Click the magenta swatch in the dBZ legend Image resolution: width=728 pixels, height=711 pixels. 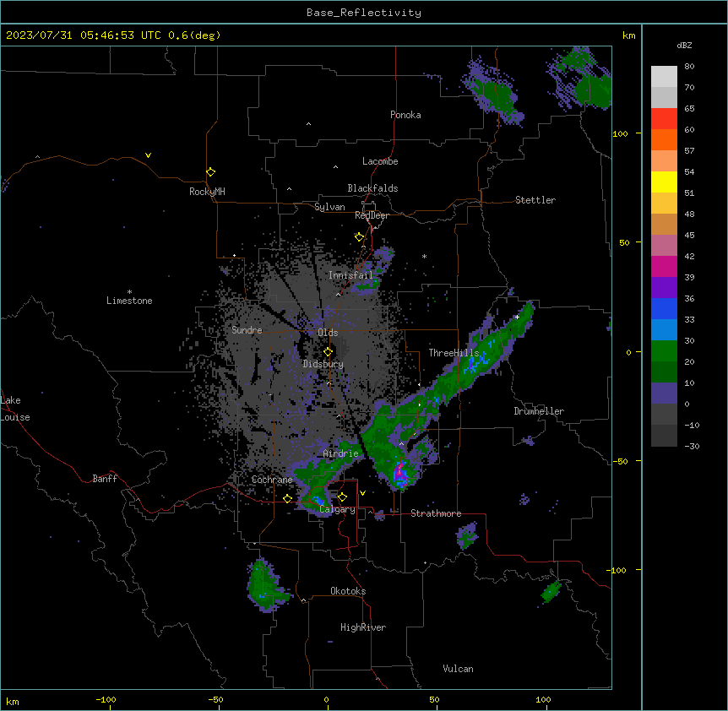click(x=664, y=266)
